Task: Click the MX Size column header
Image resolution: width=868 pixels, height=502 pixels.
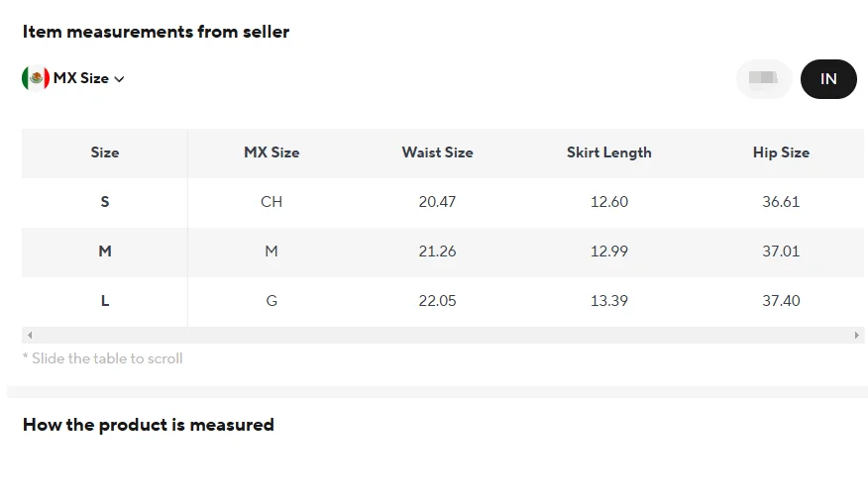Action: point(271,152)
